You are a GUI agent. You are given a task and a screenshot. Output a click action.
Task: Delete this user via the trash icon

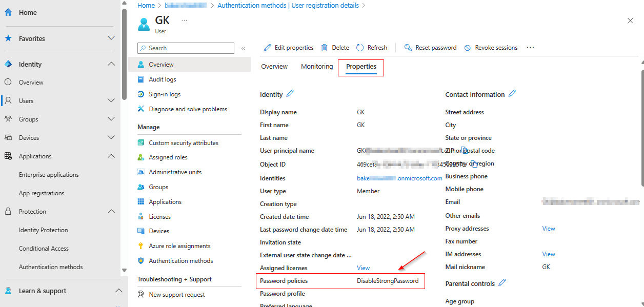coord(325,47)
